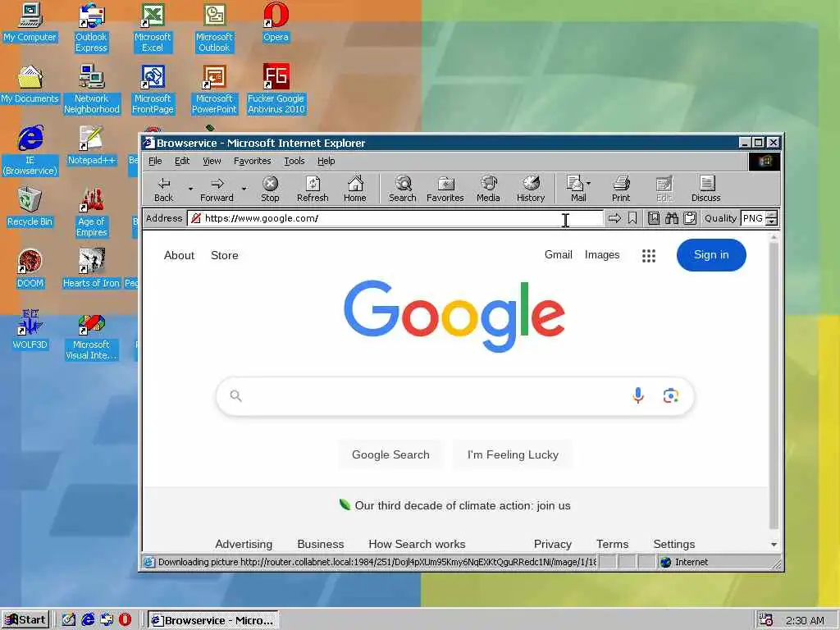Open the Edit menu
Screen dimensions: 840x630
pyautogui.click(x=182, y=161)
